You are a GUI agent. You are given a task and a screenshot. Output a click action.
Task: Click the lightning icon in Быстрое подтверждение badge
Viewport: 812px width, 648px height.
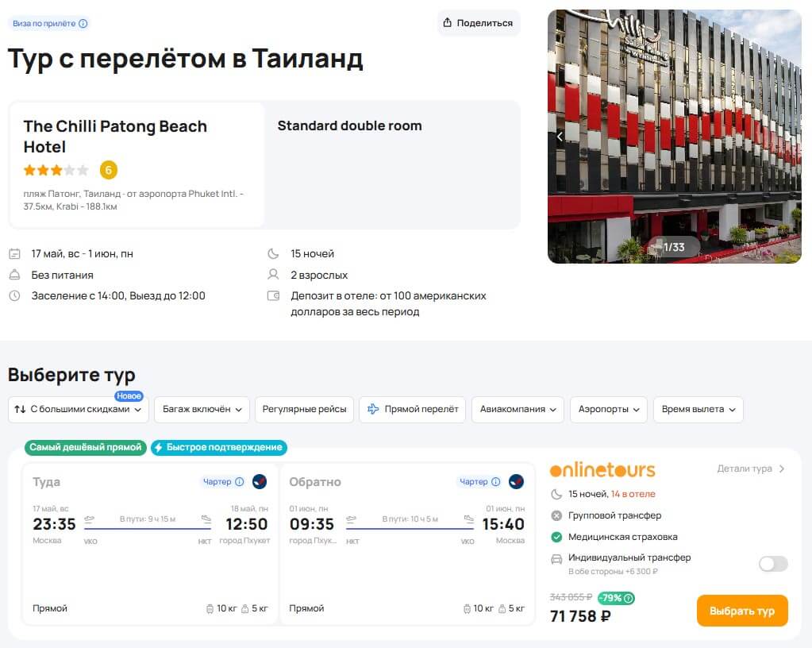pyautogui.click(x=159, y=447)
